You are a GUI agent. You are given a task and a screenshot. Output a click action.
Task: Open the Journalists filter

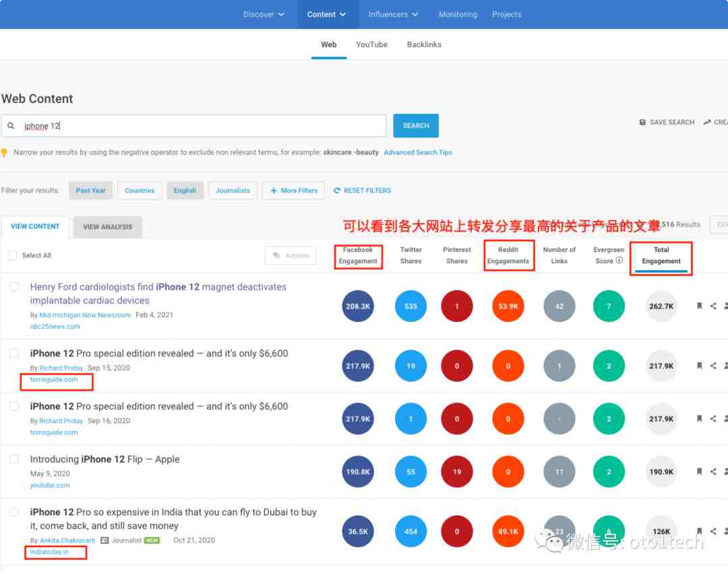[x=233, y=190]
